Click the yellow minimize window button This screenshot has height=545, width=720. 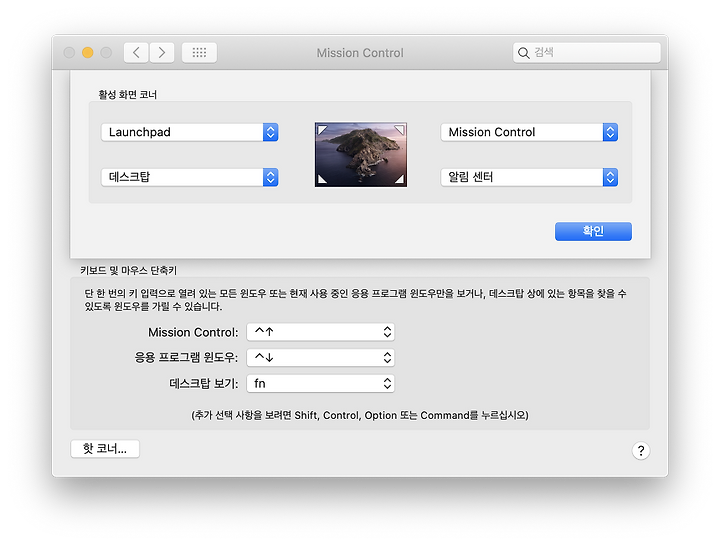(x=88, y=53)
